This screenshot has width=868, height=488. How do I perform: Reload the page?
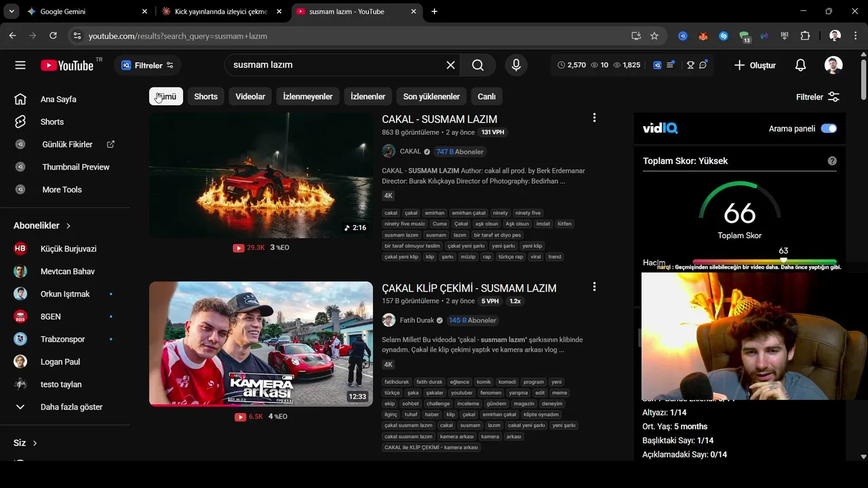[x=53, y=36]
